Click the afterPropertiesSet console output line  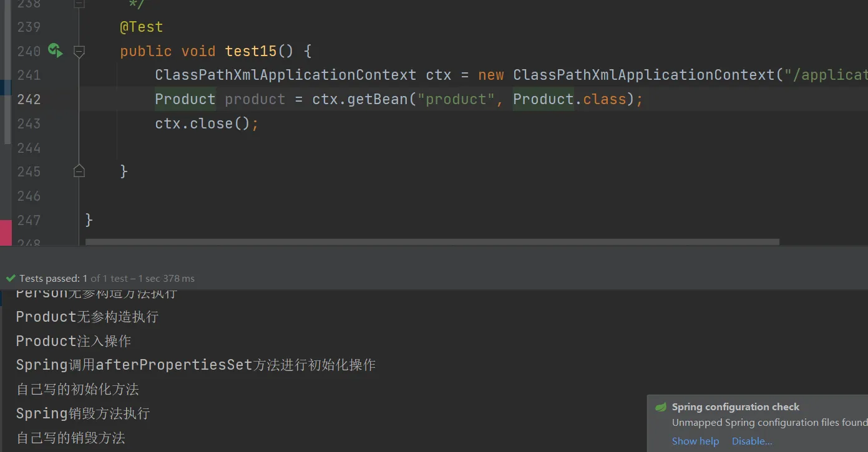coord(196,365)
